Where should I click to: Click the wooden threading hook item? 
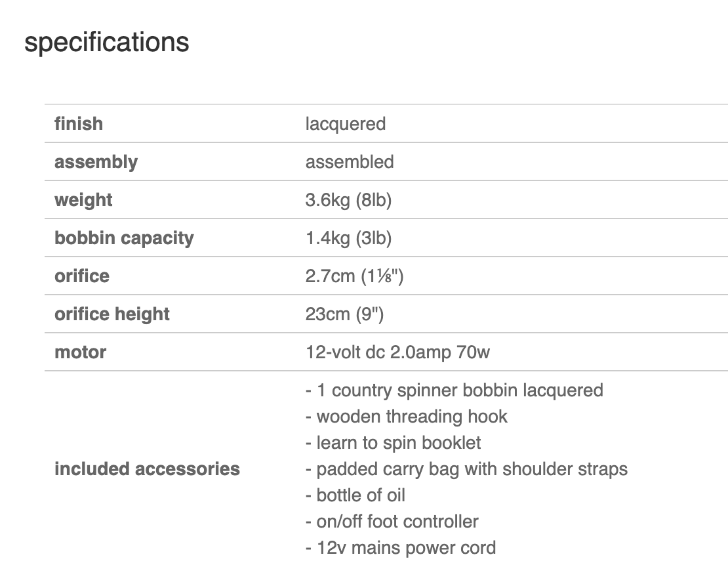click(x=411, y=416)
